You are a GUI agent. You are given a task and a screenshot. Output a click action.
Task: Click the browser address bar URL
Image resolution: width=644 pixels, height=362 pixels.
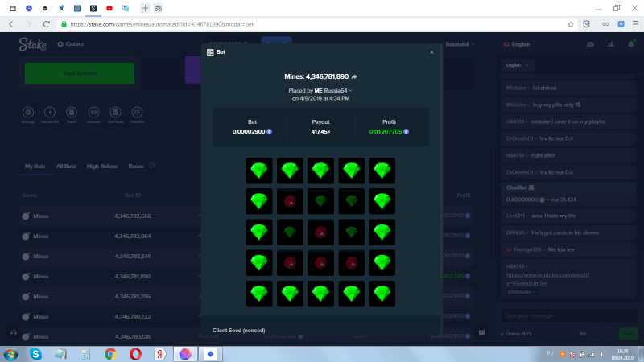click(162, 24)
